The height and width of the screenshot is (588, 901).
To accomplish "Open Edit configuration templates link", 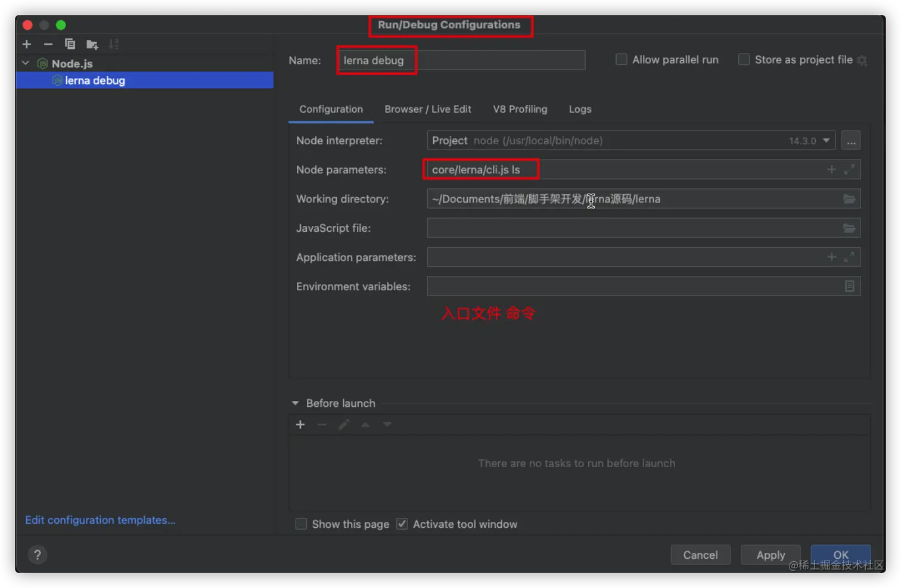I will [100, 519].
